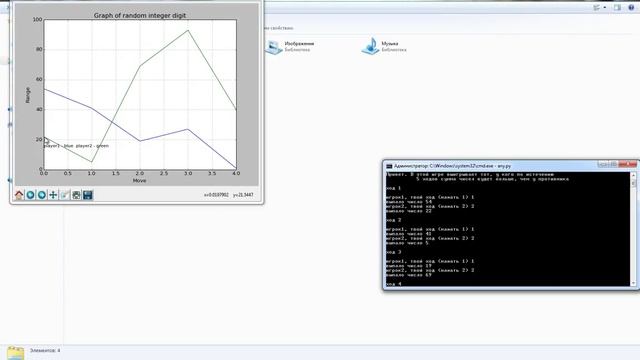Save the figure with floppy icon

tap(87, 195)
